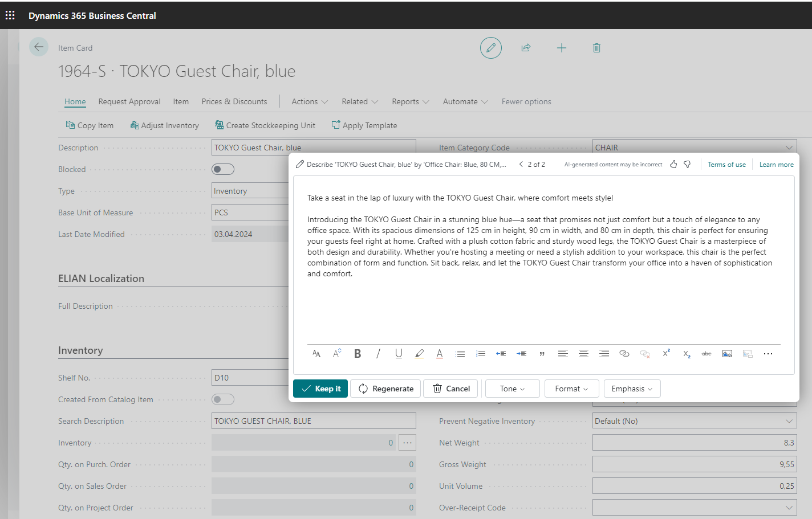Expand the Related menu
Image resolution: width=812 pixels, height=519 pixels.
(360, 101)
